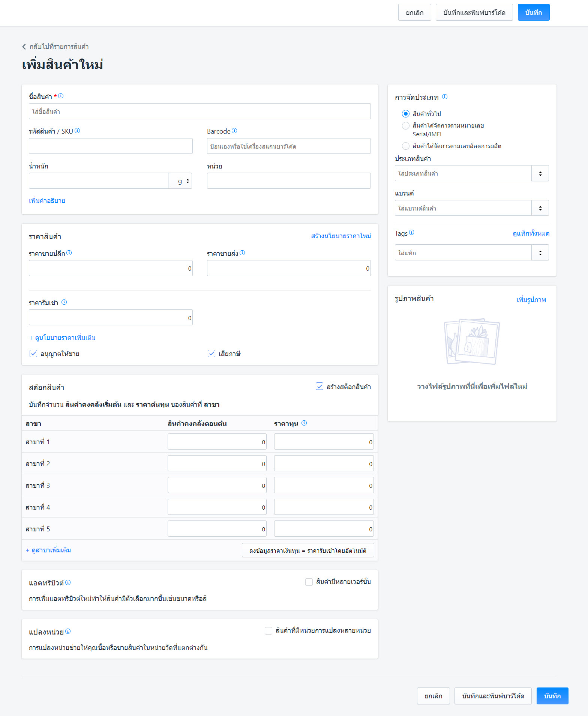Open the ประเภทสินค้า dropdown
Viewport: 588px width, 716px height.
(x=540, y=173)
